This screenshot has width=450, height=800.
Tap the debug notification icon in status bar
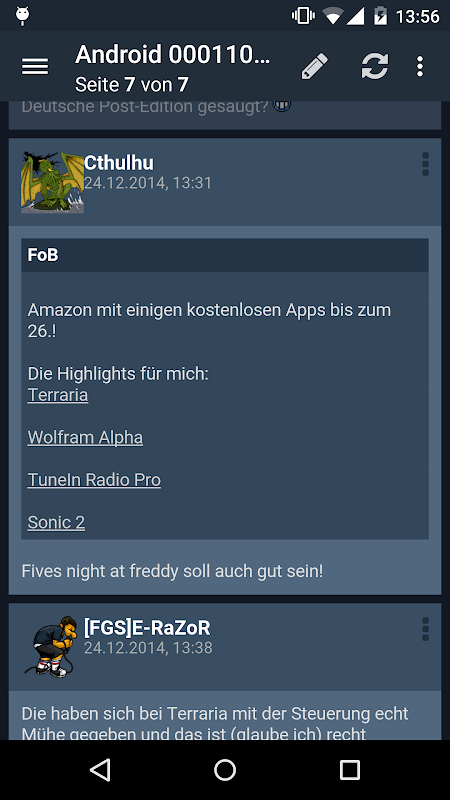[23, 16]
